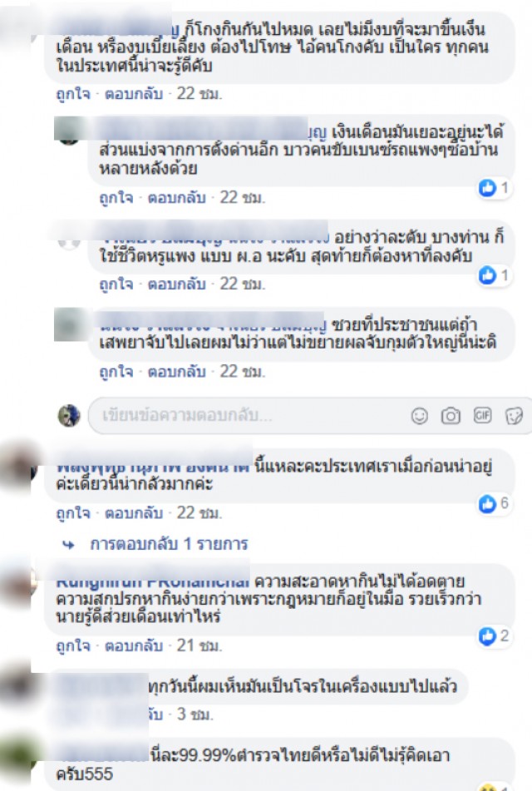Screen dimensions: 532x791
Task: Reply to the comment about เสพยาจับไปเลย
Action: [x=176, y=372]
